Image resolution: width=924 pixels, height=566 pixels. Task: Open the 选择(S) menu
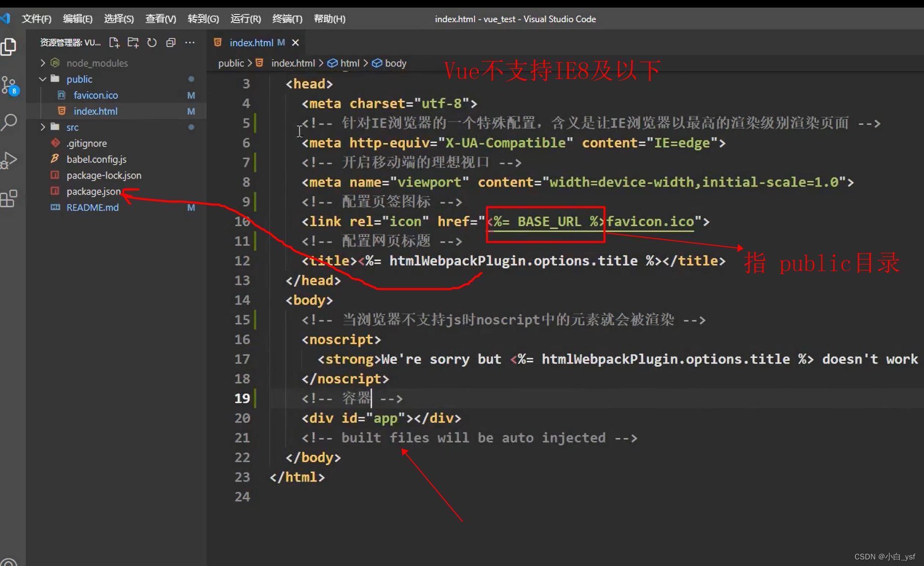click(119, 19)
